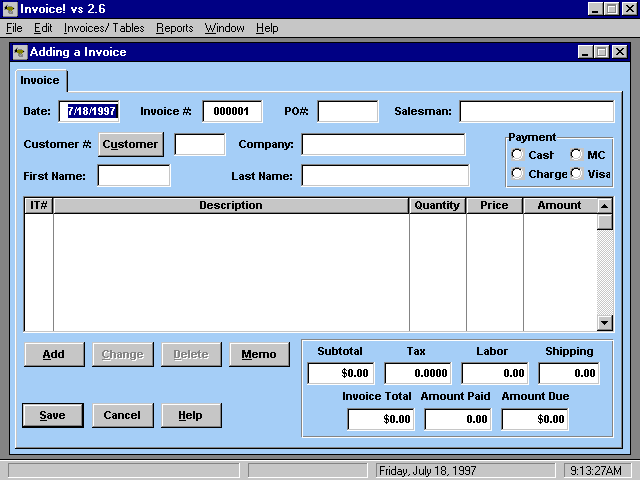This screenshot has height=480, width=640.
Task: Open the Invoices/ Tables menu
Action: 104,28
